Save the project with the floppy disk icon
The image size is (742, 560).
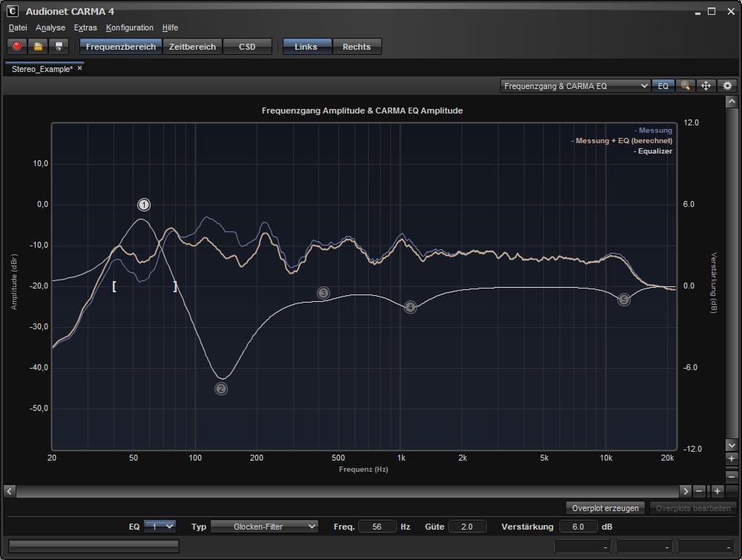59,46
